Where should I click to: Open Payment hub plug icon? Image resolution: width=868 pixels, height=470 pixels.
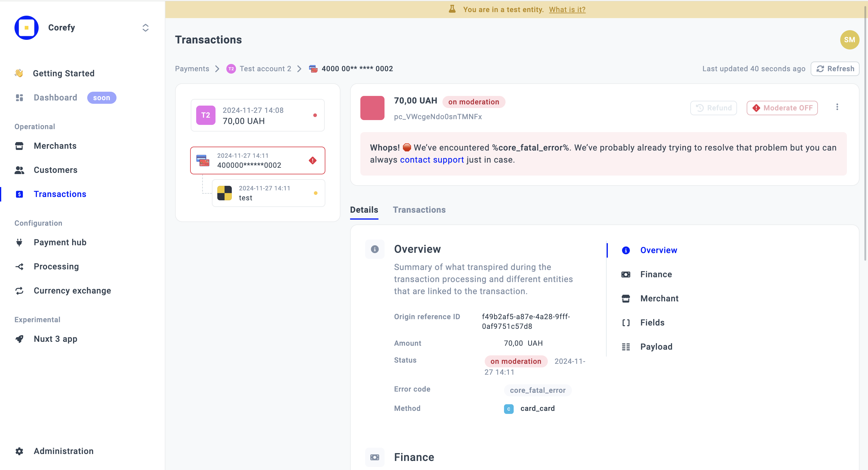click(19, 242)
